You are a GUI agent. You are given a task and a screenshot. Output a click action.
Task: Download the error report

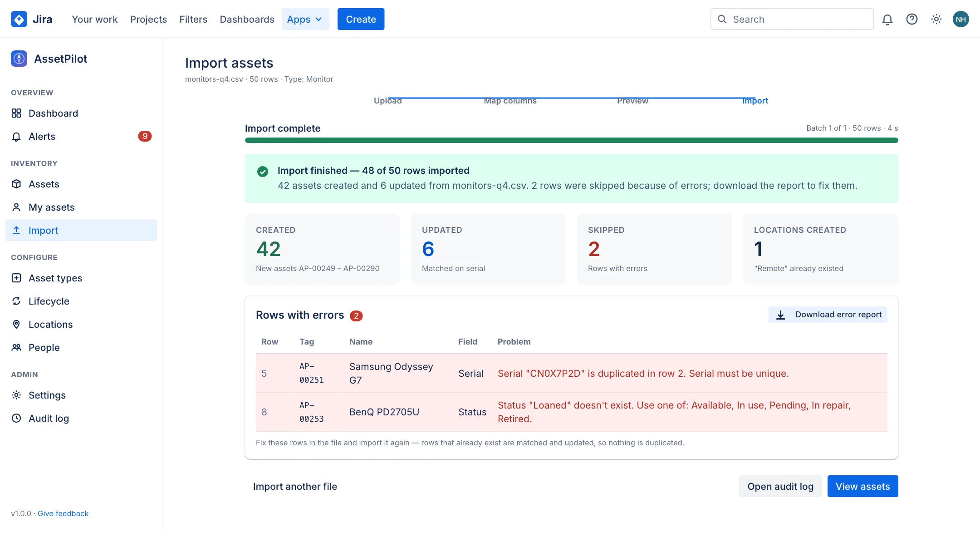click(828, 315)
